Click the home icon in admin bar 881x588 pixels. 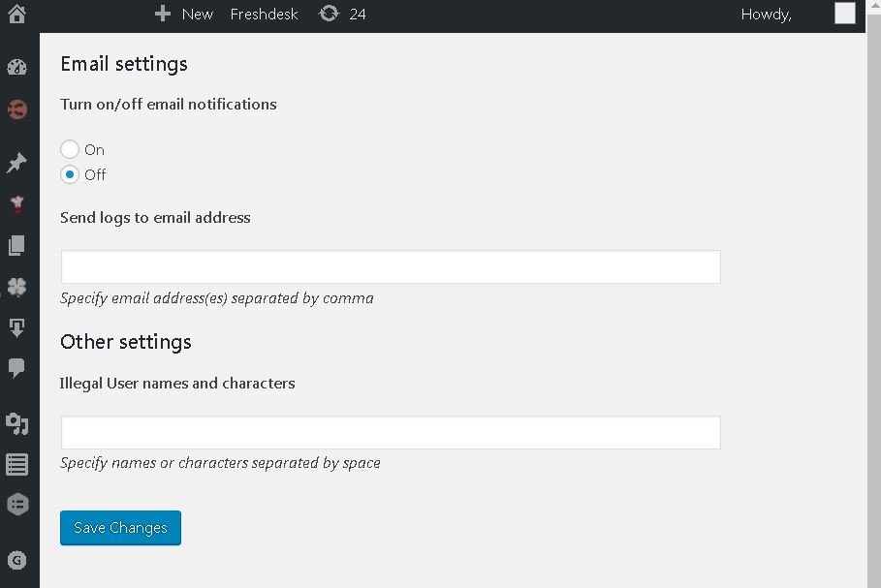point(16,14)
